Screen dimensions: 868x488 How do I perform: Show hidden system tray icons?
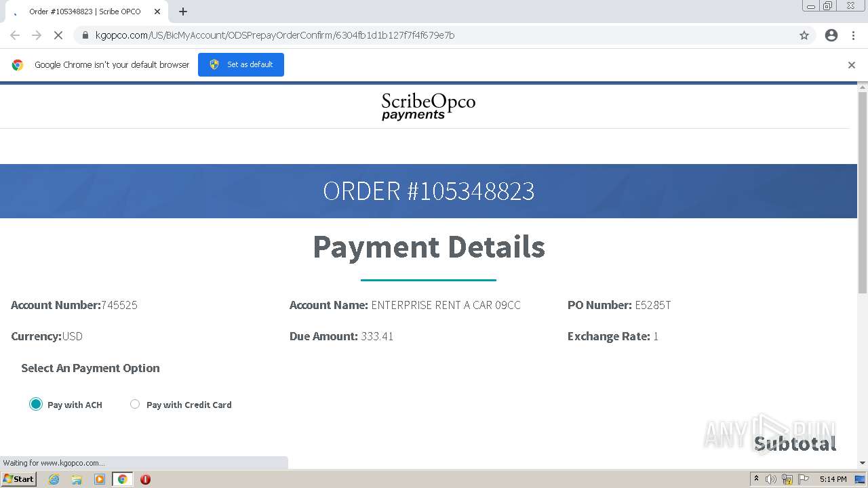[756, 479]
